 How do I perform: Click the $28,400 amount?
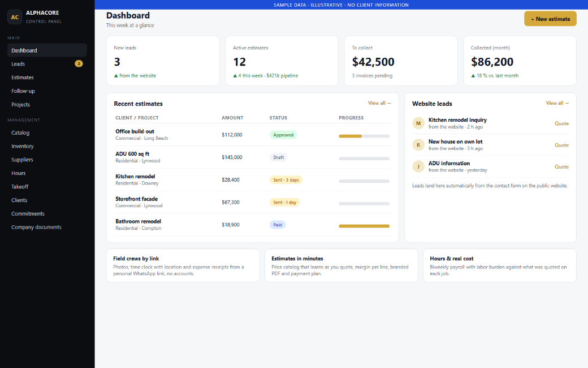[231, 180]
